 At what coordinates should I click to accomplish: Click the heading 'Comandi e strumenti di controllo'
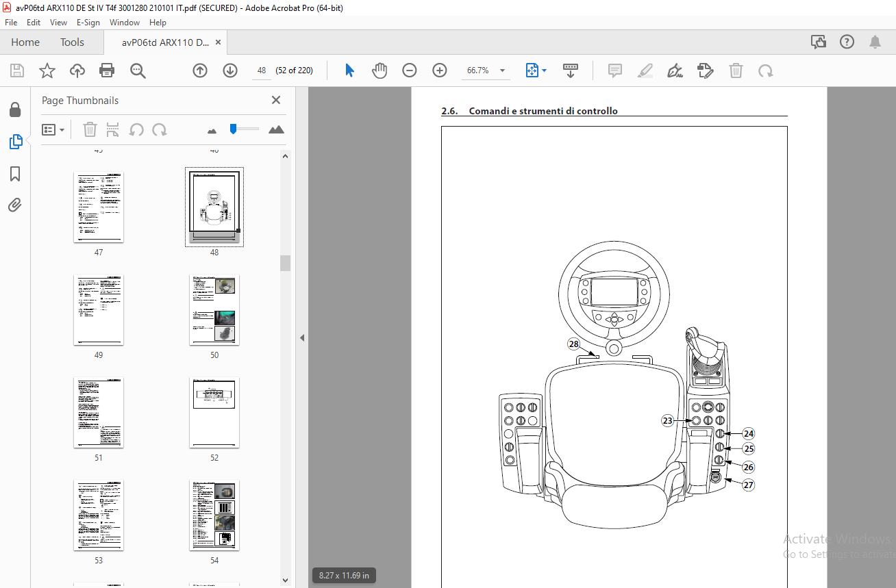[543, 111]
